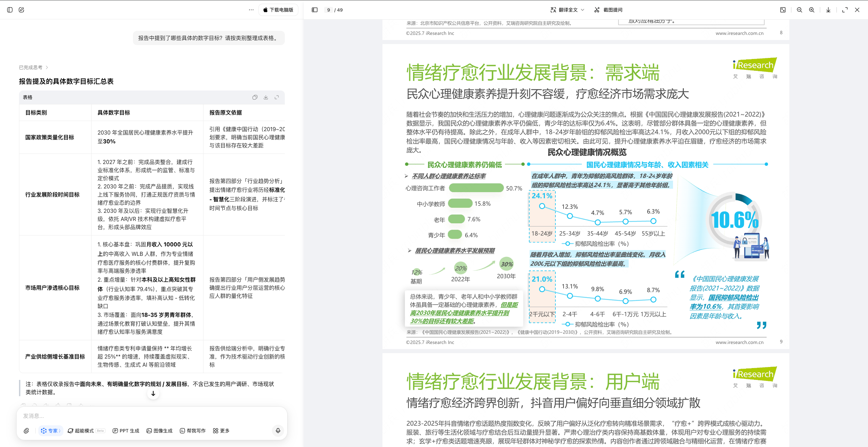
Task: Select the 图像生成 image generation tool
Action: [x=159, y=431]
